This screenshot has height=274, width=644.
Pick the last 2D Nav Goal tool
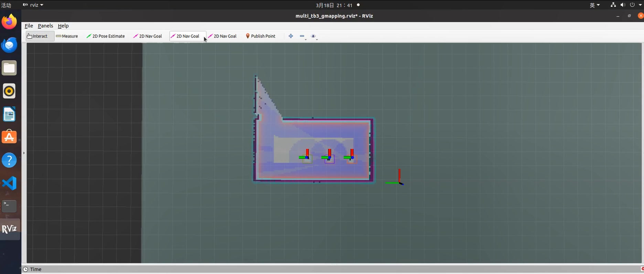222,36
